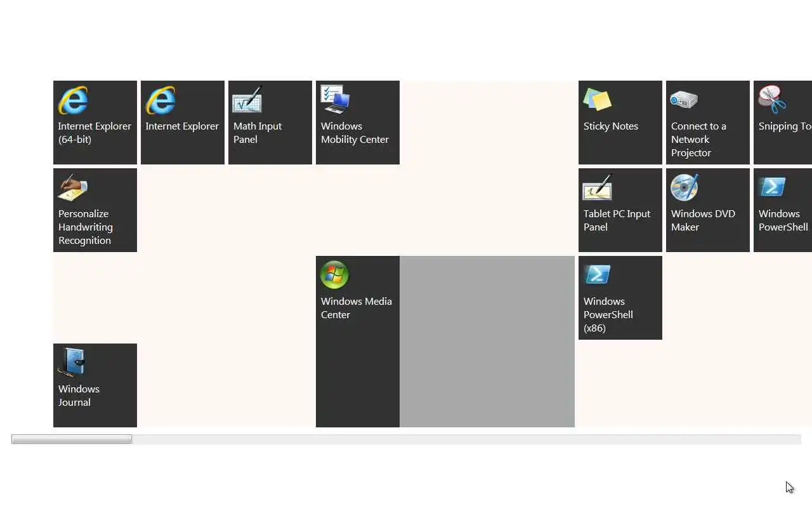Viewport: 812px width, 508px height.
Task: Click the "Sticky Notes" label text
Action: coord(611,126)
